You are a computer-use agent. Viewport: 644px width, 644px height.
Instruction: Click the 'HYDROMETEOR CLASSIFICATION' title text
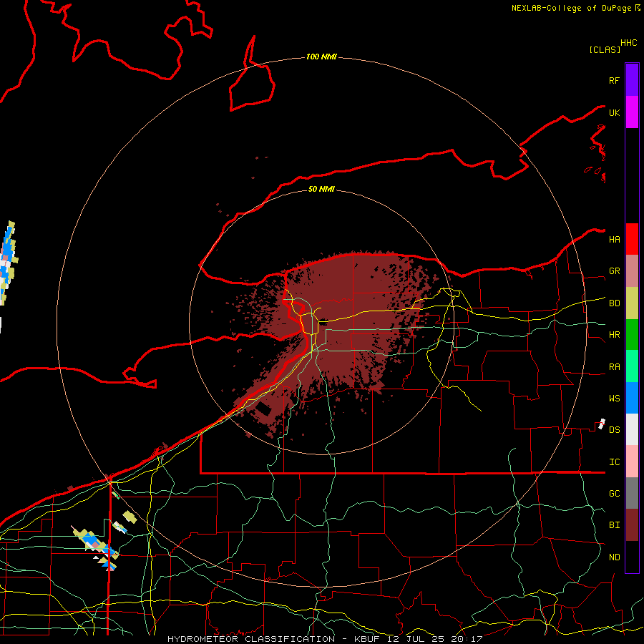point(251,639)
